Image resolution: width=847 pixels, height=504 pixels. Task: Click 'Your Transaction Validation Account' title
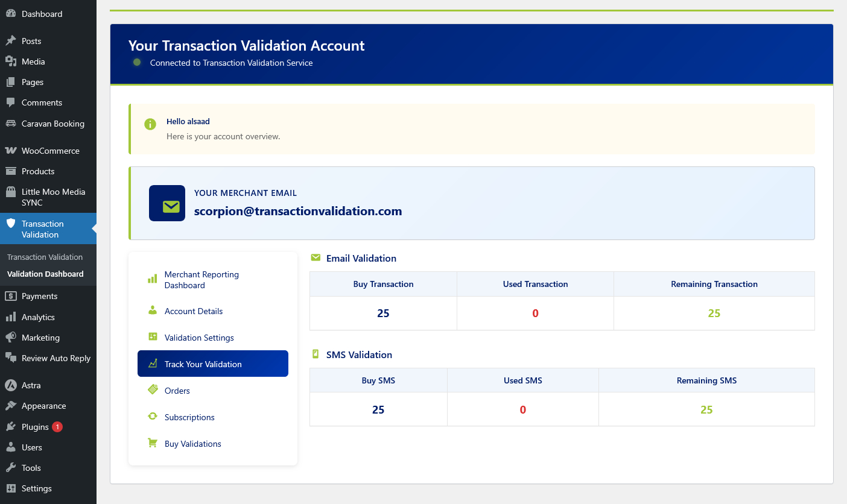(247, 46)
